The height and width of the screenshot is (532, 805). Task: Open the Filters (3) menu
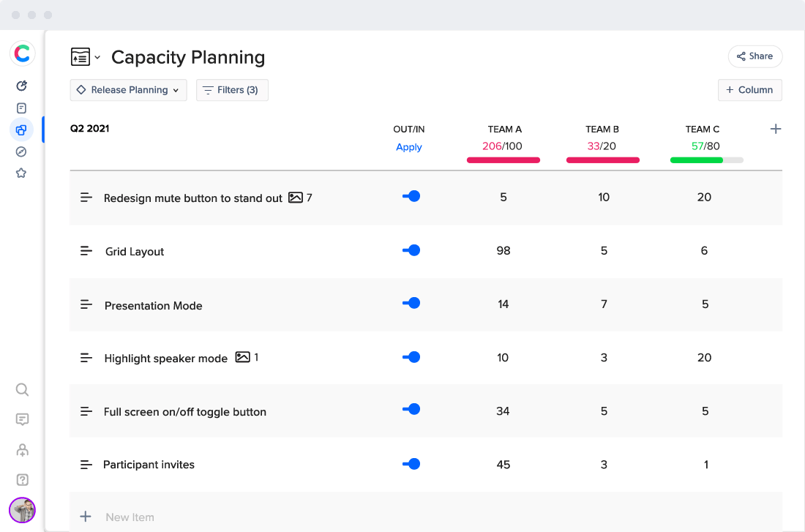[x=232, y=90]
